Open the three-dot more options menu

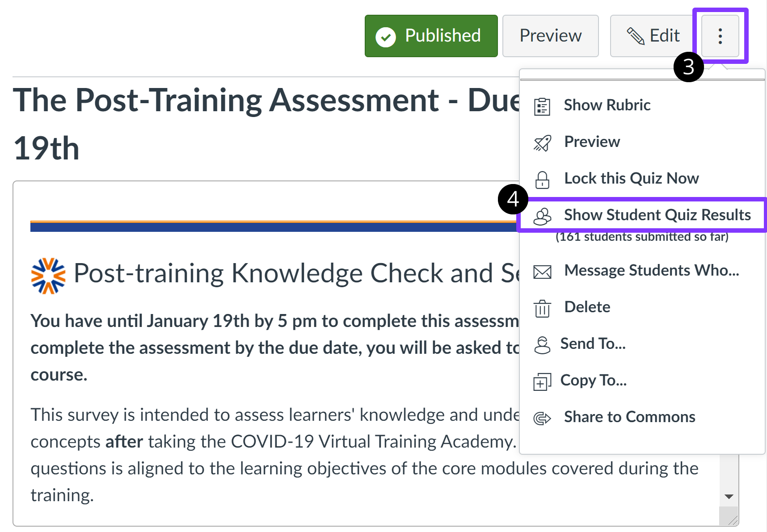[x=720, y=36]
